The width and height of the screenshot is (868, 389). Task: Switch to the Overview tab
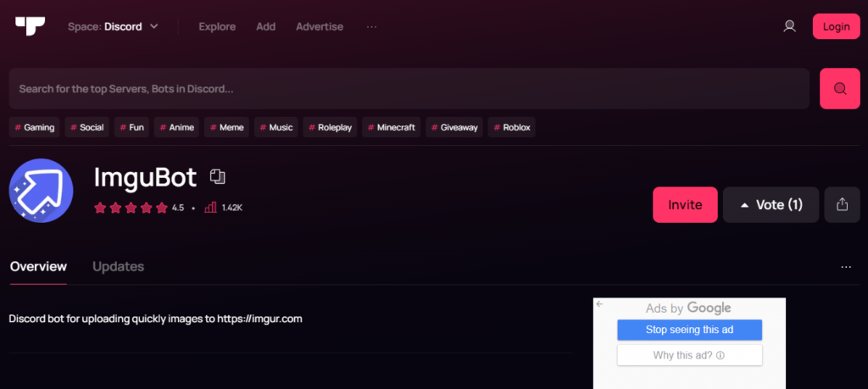(38, 267)
